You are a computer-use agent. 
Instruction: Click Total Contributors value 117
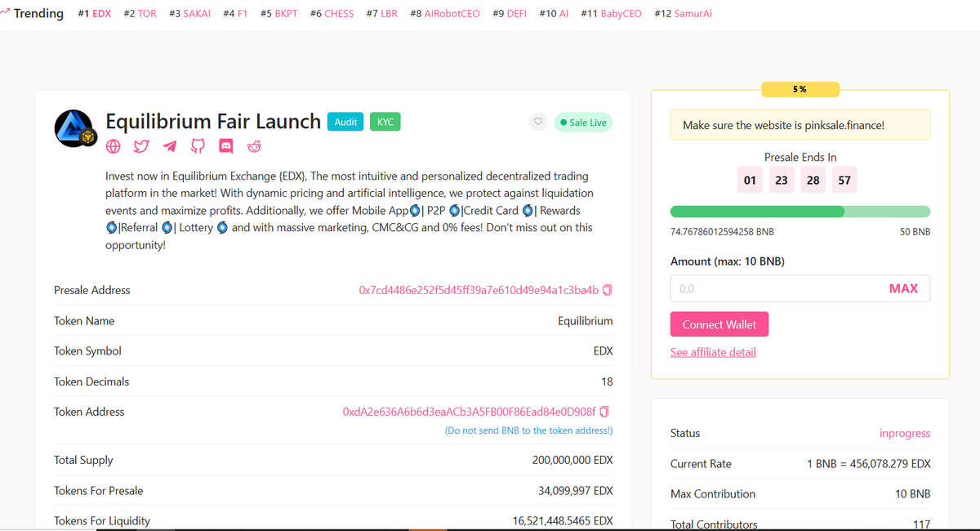pos(921,524)
